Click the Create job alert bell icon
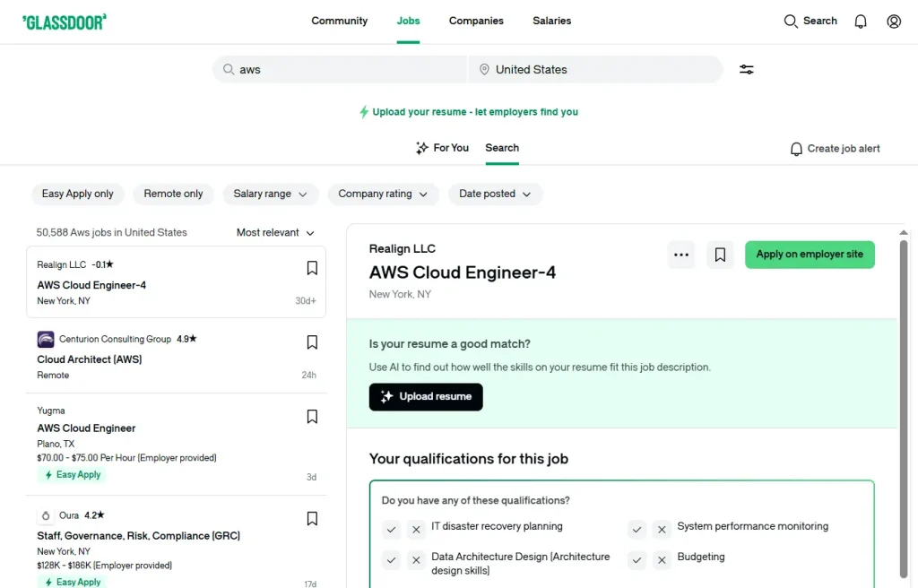 coord(796,149)
